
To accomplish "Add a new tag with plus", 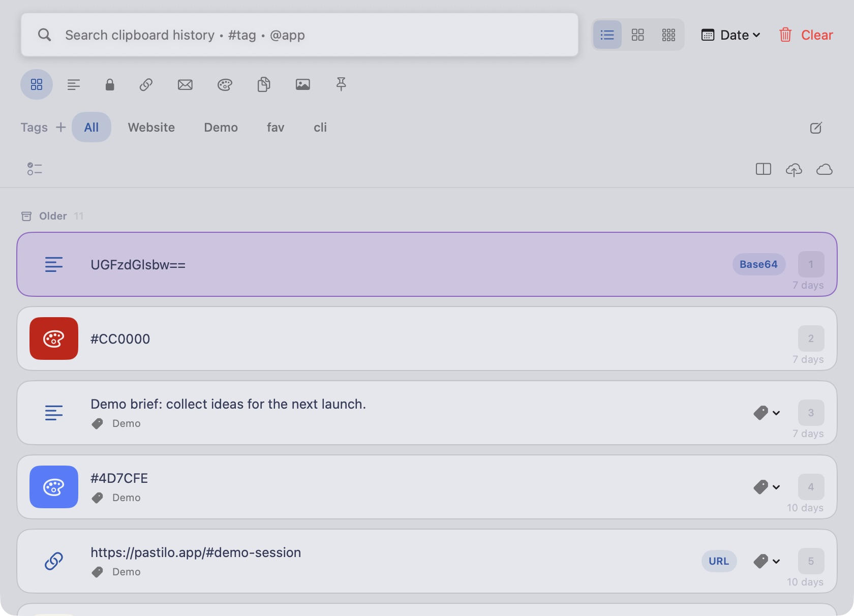I will pyautogui.click(x=61, y=127).
